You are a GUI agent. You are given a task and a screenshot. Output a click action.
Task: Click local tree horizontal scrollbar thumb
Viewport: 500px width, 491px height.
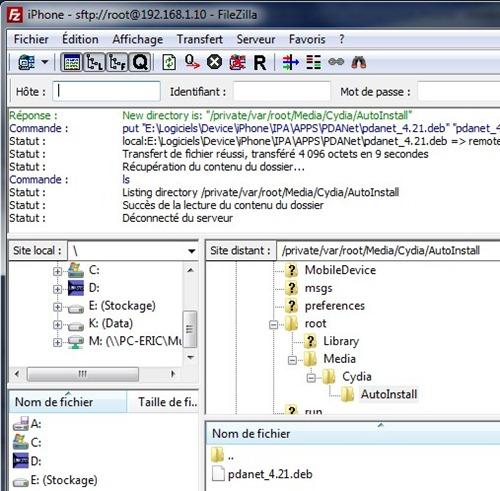tap(82, 374)
